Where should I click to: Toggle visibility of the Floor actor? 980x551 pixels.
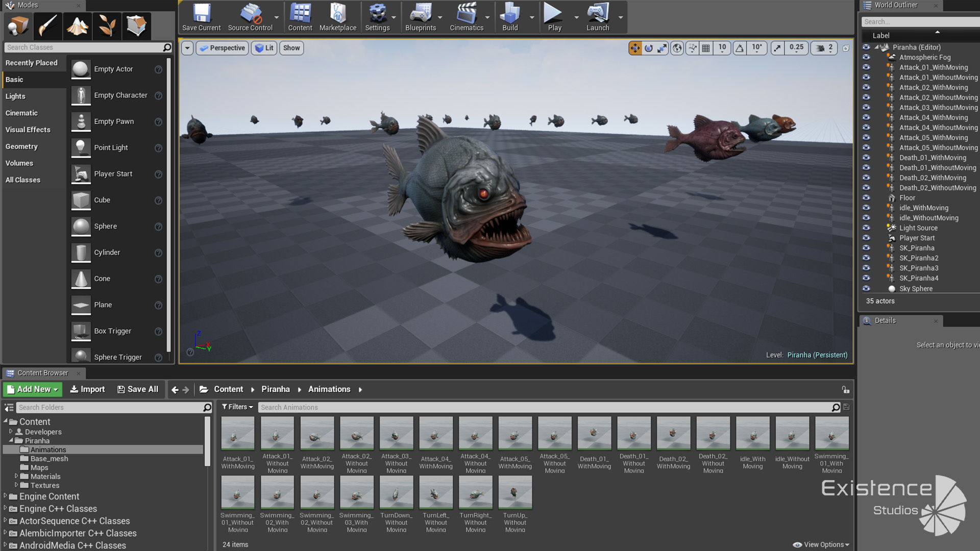pos(866,198)
